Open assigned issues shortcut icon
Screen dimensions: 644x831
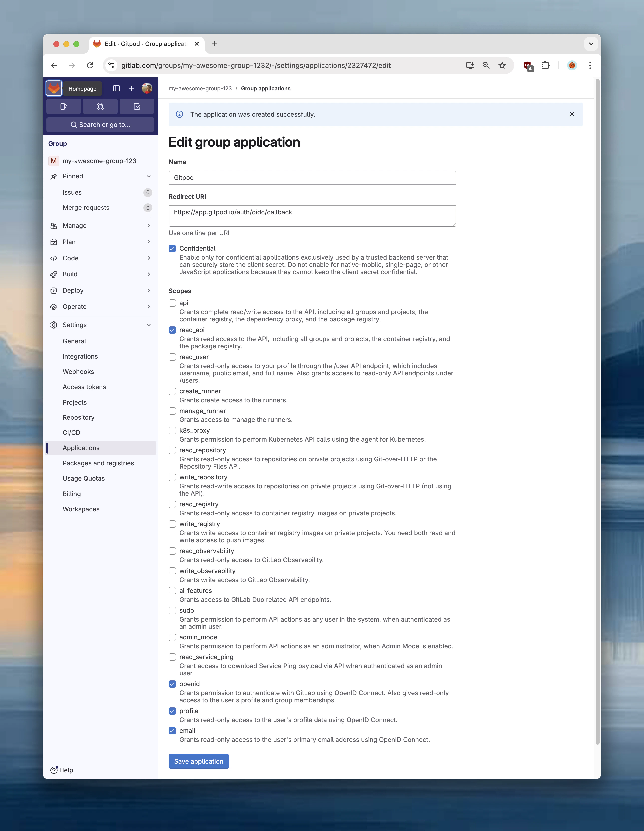click(x=63, y=107)
